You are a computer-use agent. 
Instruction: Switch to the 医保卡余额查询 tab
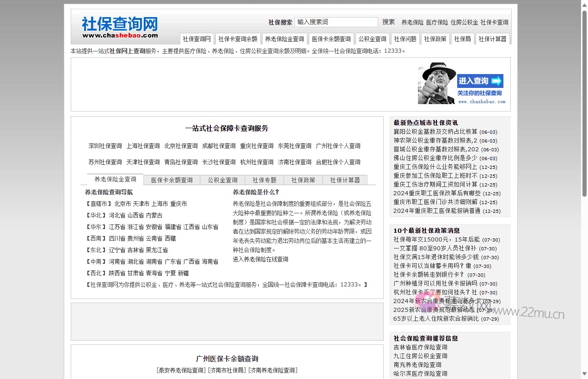tap(171, 180)
